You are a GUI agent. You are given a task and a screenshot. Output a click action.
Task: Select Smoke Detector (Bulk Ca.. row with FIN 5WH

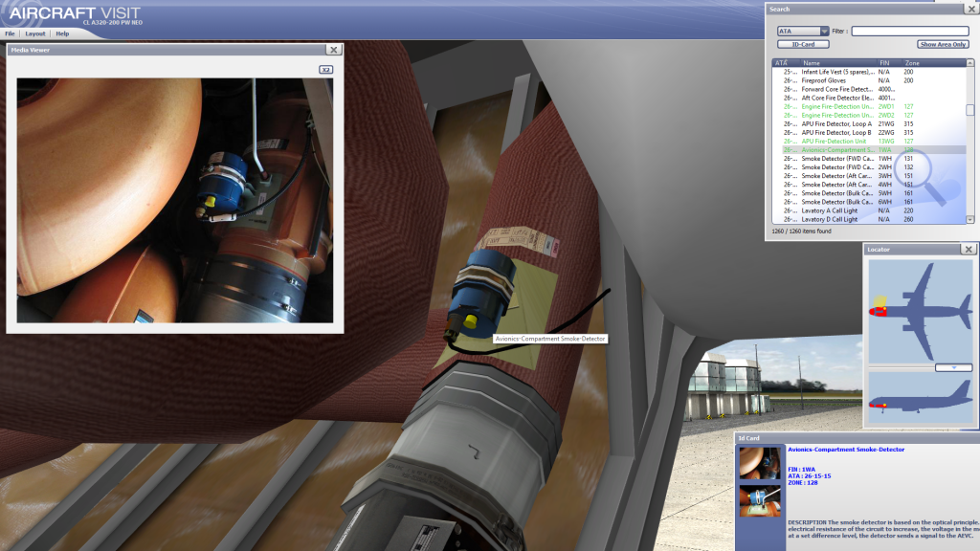pos(869,193)
